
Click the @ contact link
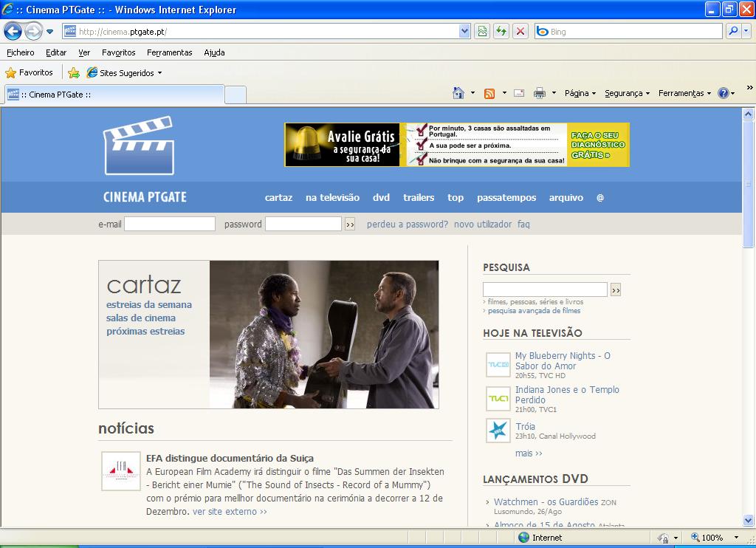[x=599, y=197]
